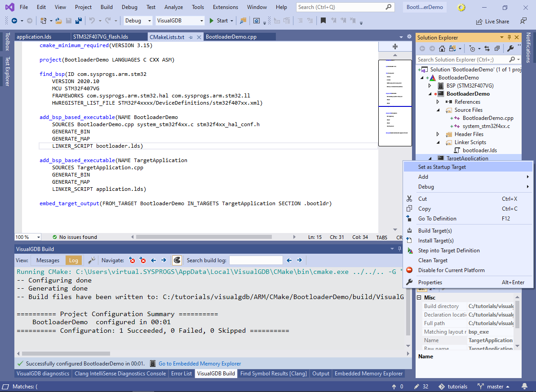This screenshot has height=392, width=536.
Task: Open the Error List tab
Action: (x=182, y=374)
